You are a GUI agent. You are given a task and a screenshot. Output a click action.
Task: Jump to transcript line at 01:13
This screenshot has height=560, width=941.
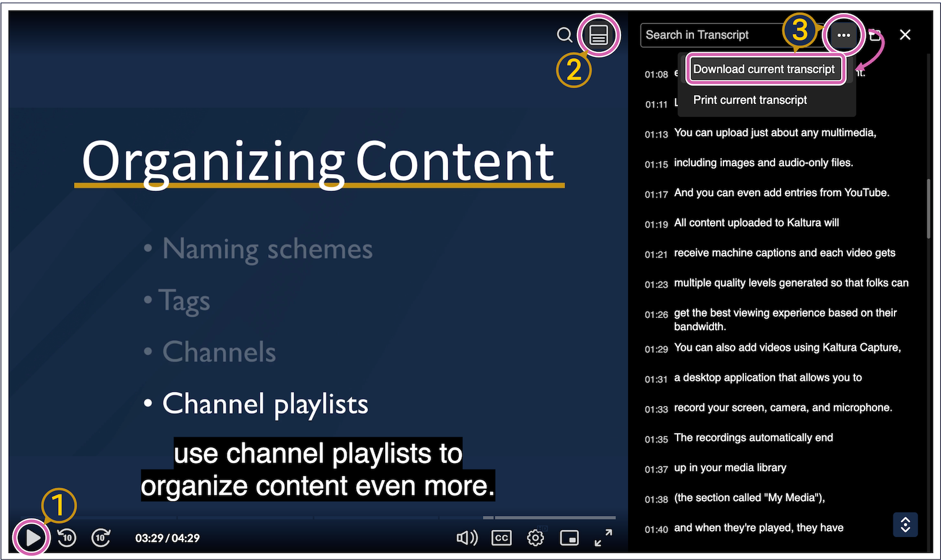click(x=776, y=133)
